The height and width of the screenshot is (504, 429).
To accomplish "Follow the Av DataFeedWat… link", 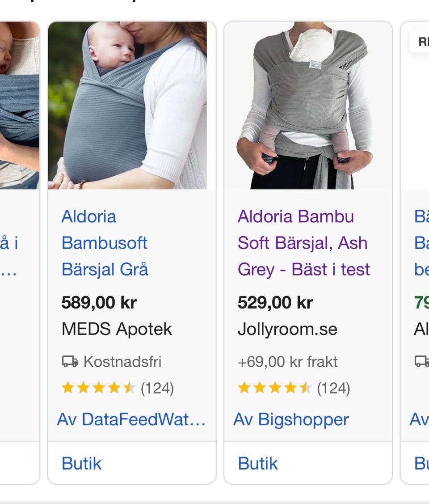I will 131,419.
